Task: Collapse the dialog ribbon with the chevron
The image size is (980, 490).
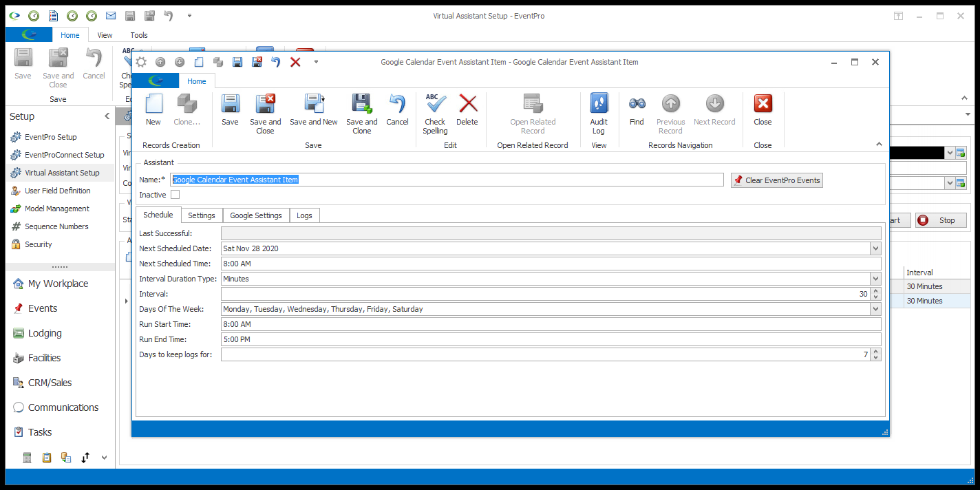Action: point(879,145)
